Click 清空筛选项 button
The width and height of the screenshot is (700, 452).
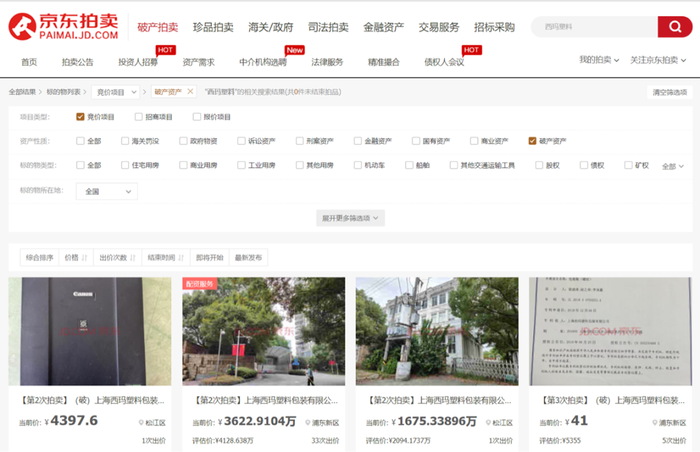pyautogui.click(x=670, y=92)
